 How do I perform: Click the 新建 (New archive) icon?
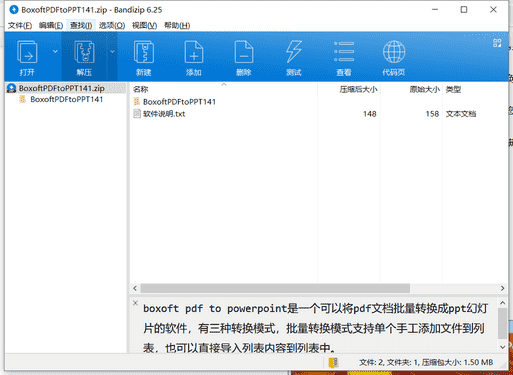click(144, 52)
